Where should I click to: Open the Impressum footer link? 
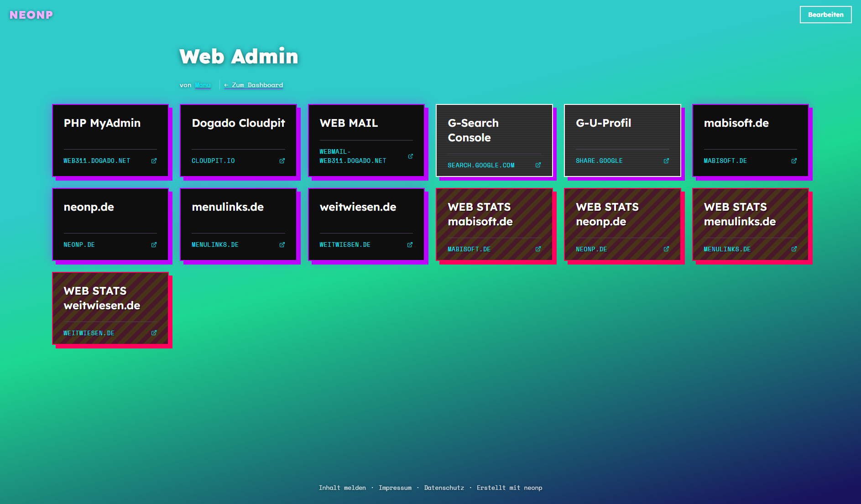(395, 488)
